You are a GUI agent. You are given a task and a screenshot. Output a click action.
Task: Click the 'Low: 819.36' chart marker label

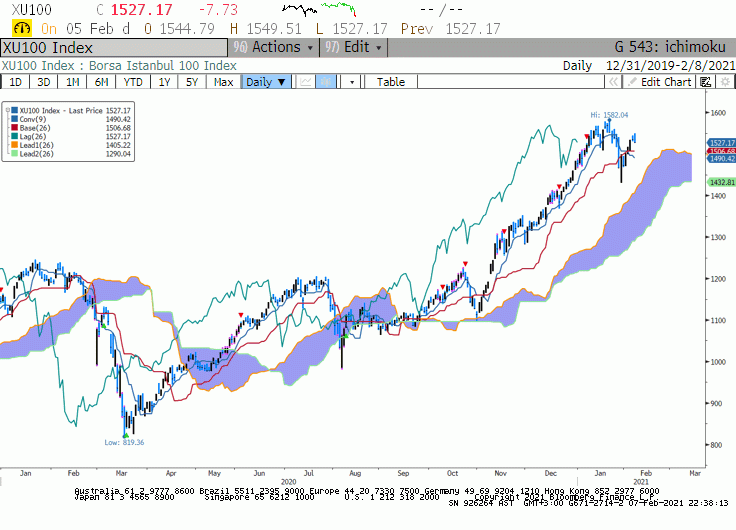click(124, 442)
